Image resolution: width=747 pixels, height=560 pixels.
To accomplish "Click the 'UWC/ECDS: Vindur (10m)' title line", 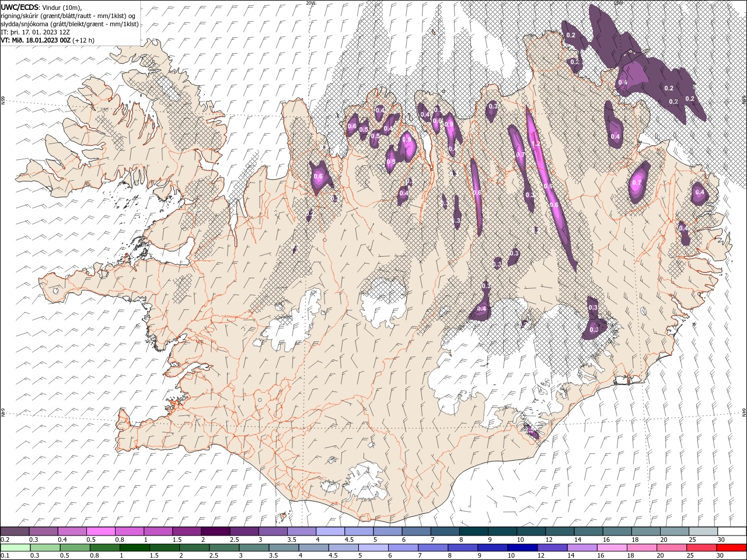I will pyautogui.click(x=41, y=7).
